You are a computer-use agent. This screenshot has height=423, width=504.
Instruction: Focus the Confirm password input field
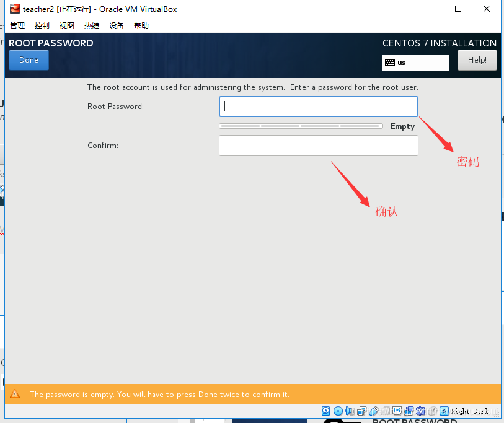point(319,146)
